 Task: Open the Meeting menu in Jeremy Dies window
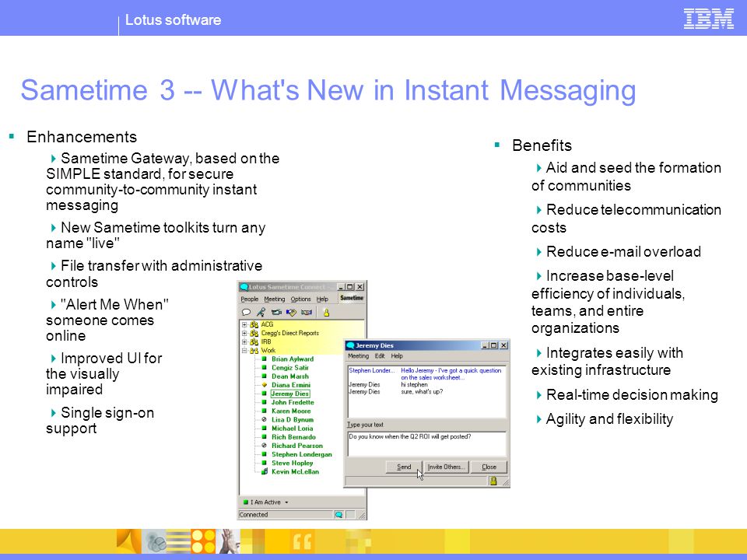pos(358,355)
